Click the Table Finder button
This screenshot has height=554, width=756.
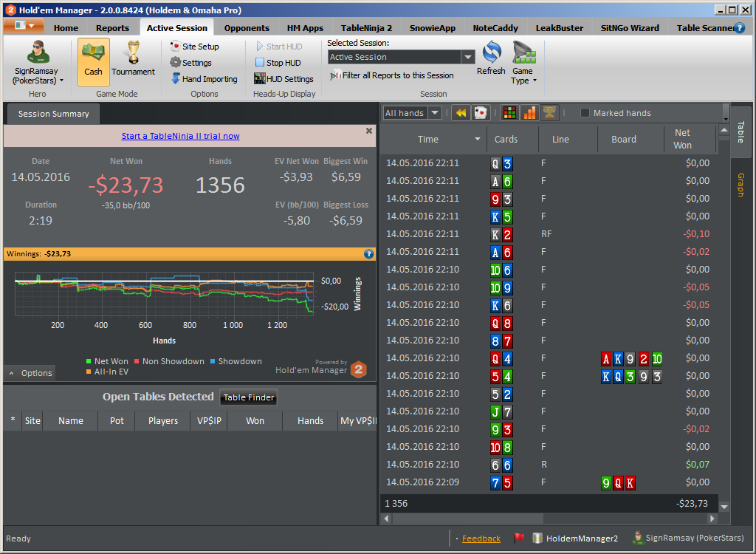click(248, 397)
